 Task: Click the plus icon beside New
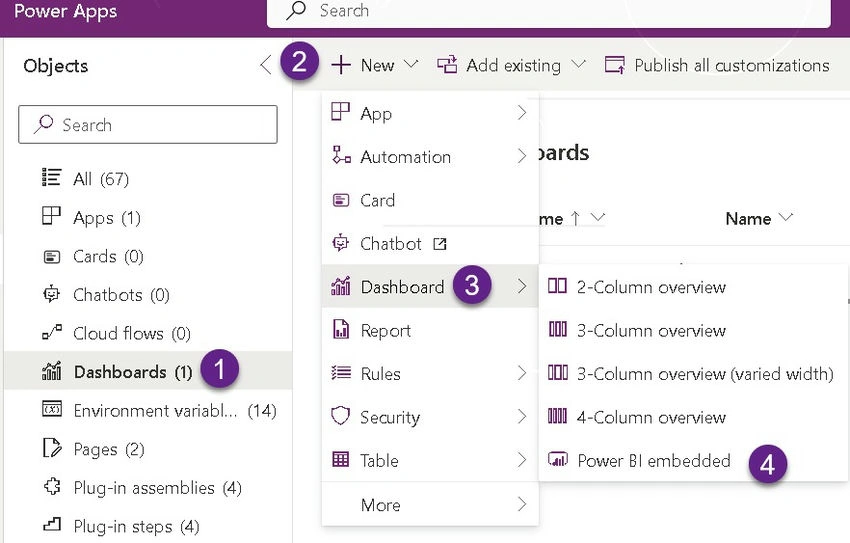coord(341,64)
